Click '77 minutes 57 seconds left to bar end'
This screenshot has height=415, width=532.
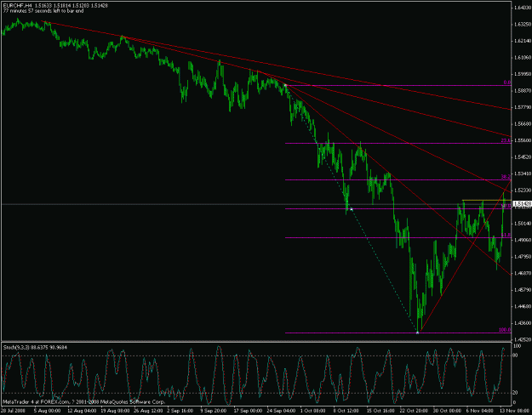click(43, 11)
